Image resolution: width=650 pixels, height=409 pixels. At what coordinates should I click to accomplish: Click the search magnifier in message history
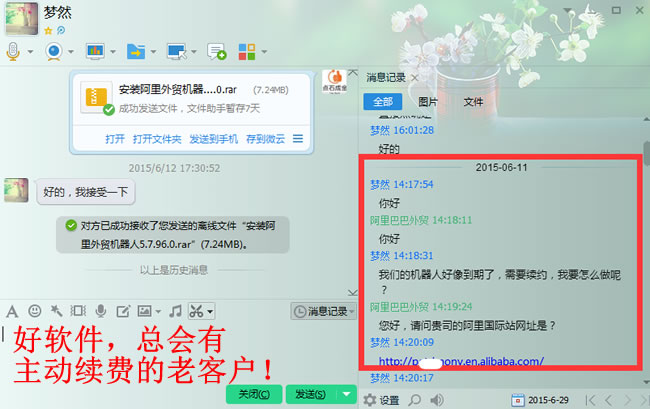click(x=414, y=400)
